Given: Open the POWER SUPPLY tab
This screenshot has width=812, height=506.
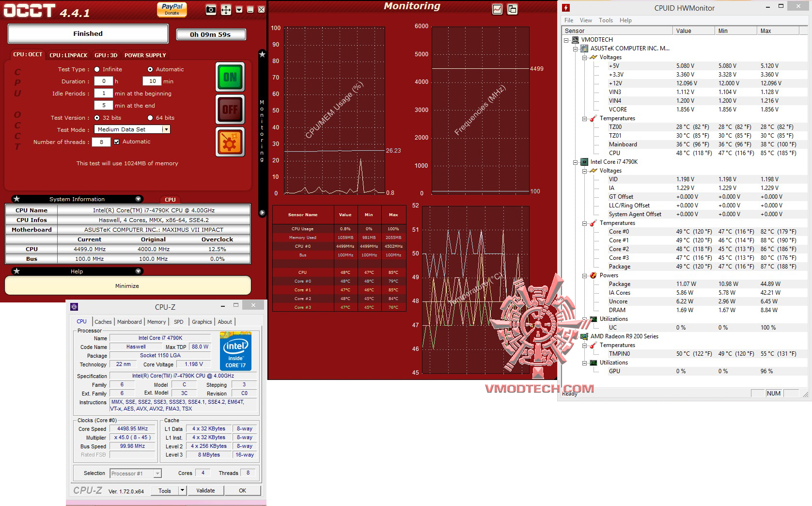Looking at the screenshot, I should (145, 55).
